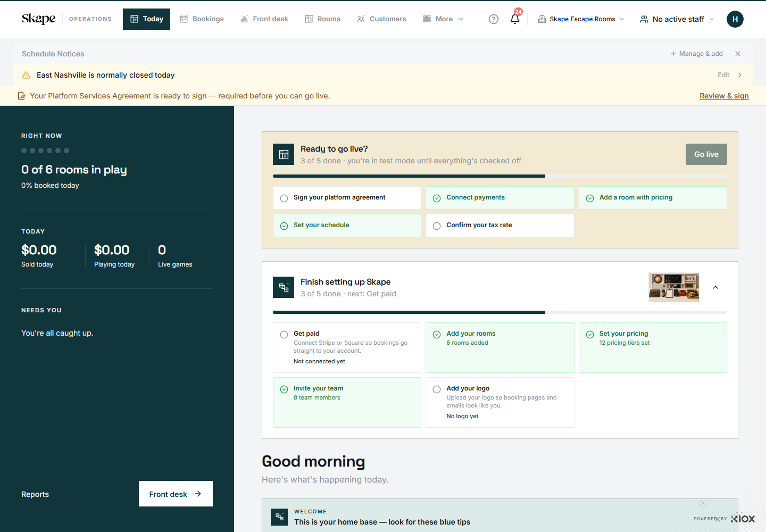The height and width of the screenshot is (532, 766).
Task: Click the staff person icon
Action: pyautogui.click(x=644, y=19)
